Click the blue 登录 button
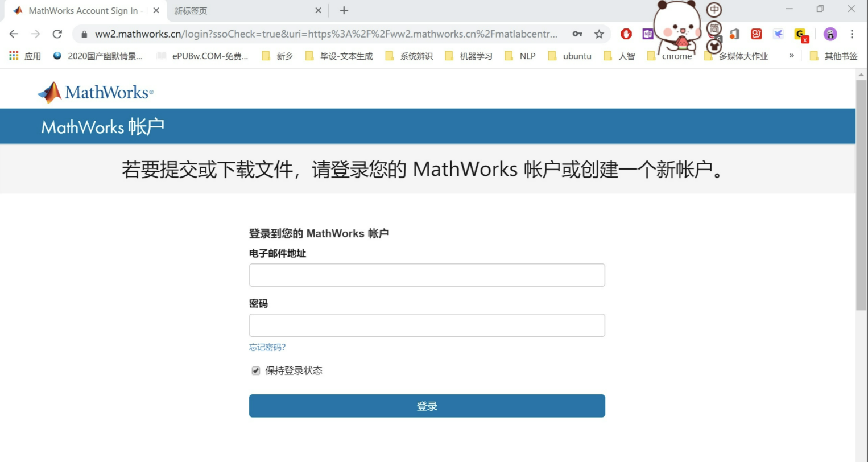This screenshot has height=462, width=868. [427, 406]
